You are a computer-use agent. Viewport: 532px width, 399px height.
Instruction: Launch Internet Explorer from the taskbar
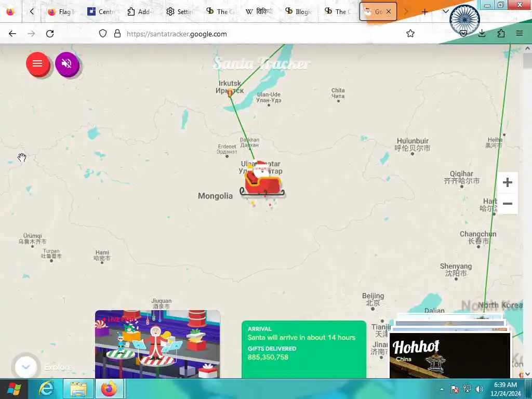46,389
